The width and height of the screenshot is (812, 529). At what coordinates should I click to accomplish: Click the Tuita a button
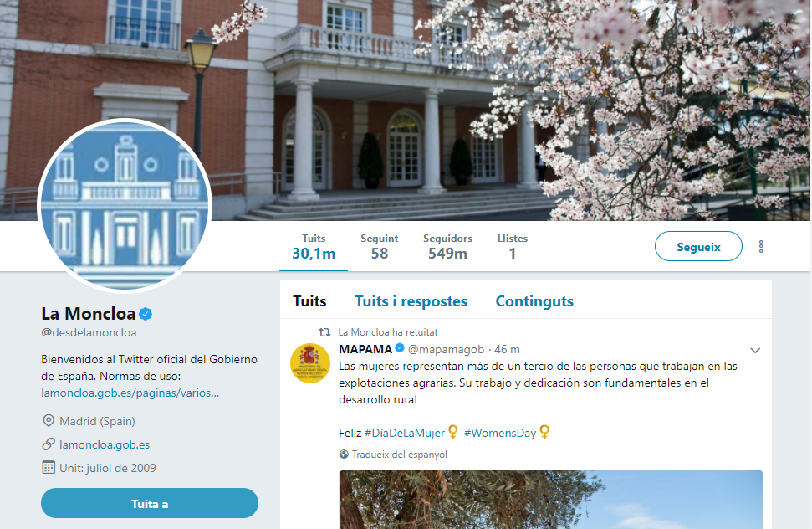coord(150,504)
